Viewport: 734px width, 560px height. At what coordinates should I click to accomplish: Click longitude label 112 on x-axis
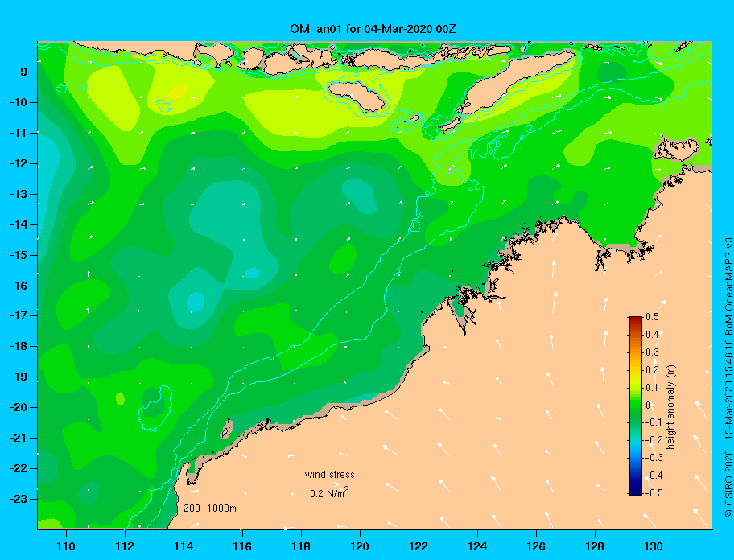125,546
